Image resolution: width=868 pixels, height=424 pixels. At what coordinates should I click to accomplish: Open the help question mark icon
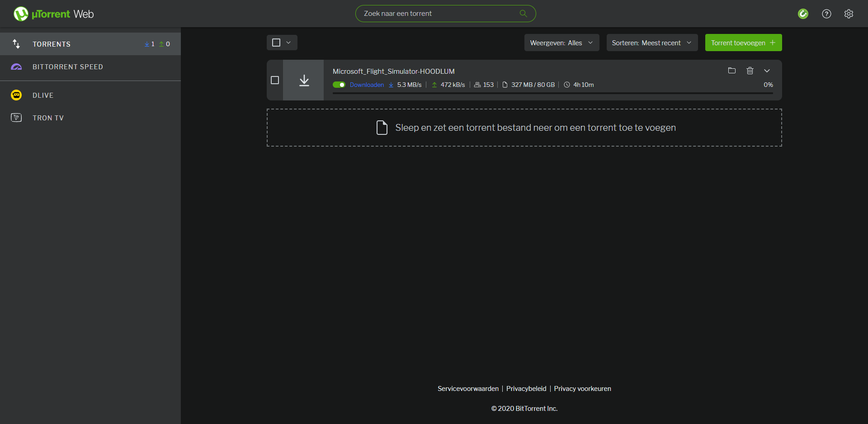(826, 14)
